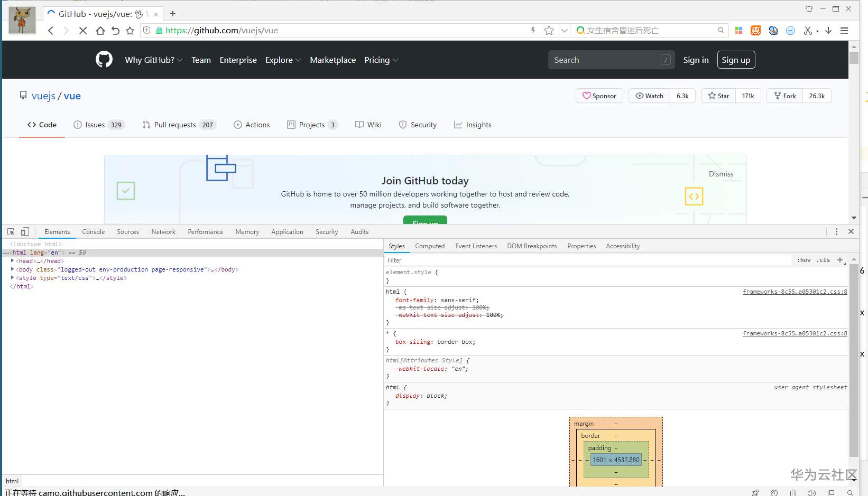Open the address bar history dropdown arrow
Image resolution: width=868 pixels, height=496 pixels.
[x=565, y=31]
